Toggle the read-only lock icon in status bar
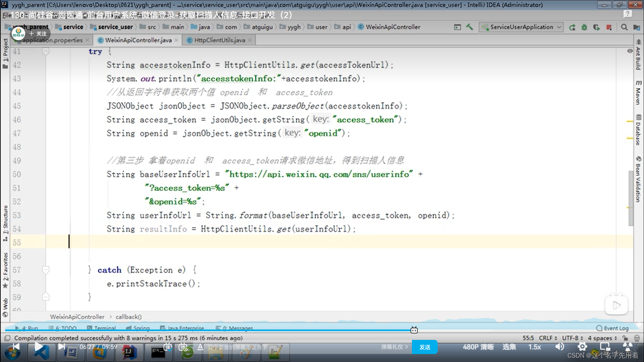Viewport: 644px width, 362px height. pyautogui.click(x=625, y=338)
